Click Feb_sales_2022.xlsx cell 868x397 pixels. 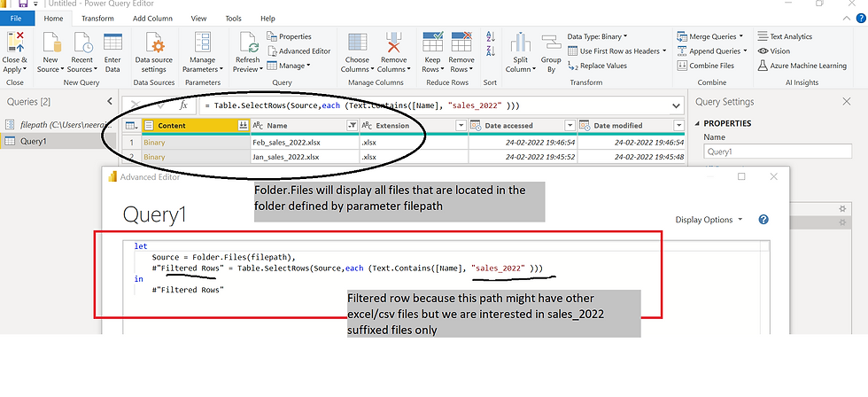coord(305,143)
